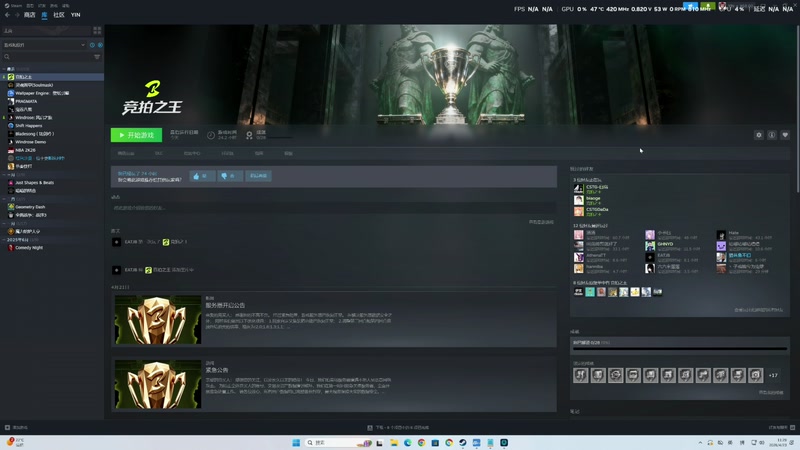Click the favorite heart icon
The width and height of the screenshot is (800, 450).
(785, 135)
